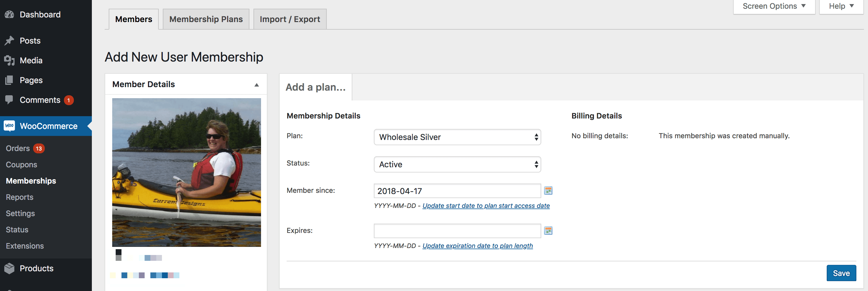The width and height of the screenshot is (868, 291).
Task: Open the Help dropdown
Action: pos(841,6)
